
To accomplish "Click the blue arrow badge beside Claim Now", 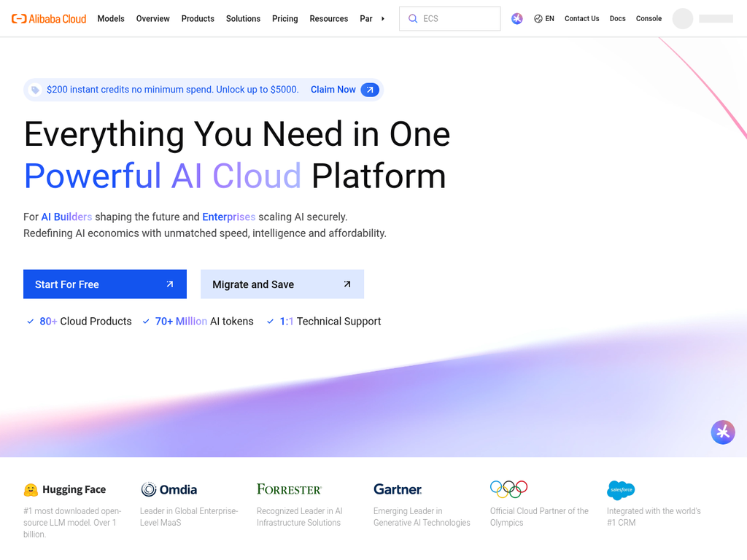I will tap(370, 90).
